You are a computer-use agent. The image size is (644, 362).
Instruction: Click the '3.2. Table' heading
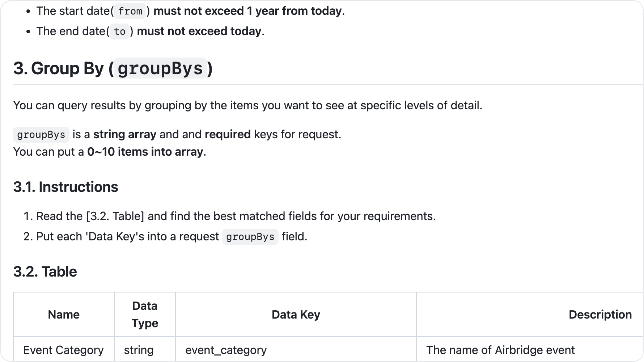tap(45, 271)
